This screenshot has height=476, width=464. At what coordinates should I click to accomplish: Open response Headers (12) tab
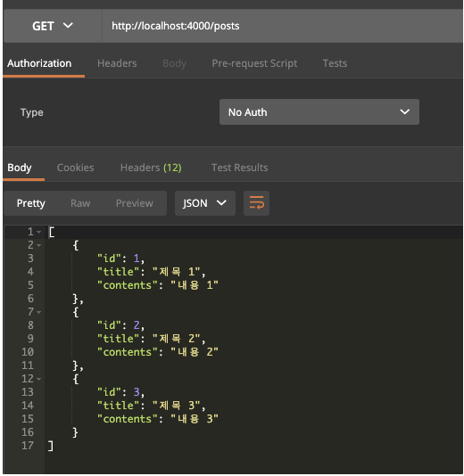tap(151, 168)
